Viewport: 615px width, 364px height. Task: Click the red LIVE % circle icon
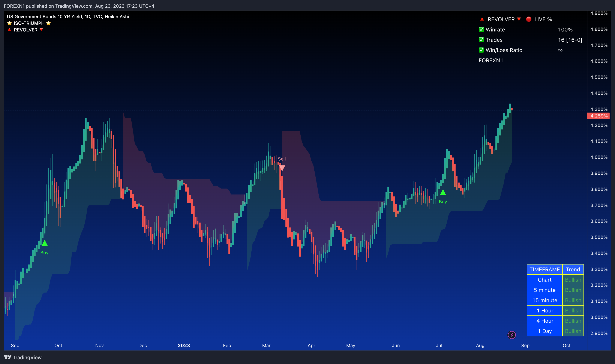click(x=529, y=19)
